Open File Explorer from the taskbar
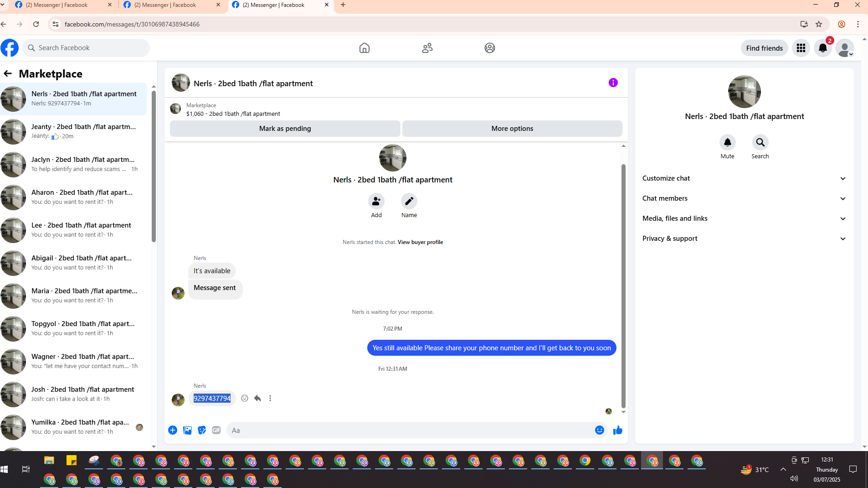The height and width of the screenshot is (488, 868). coord(49,461)
